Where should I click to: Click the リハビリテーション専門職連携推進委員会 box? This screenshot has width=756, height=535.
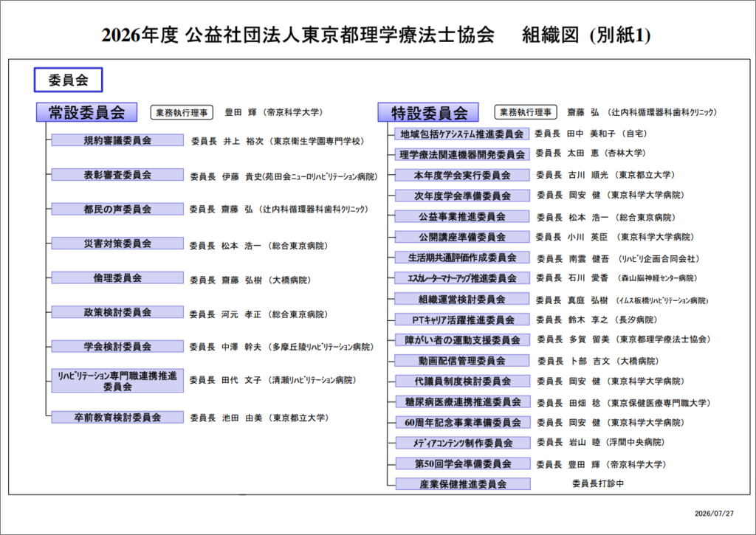click(x=117, y=381)
